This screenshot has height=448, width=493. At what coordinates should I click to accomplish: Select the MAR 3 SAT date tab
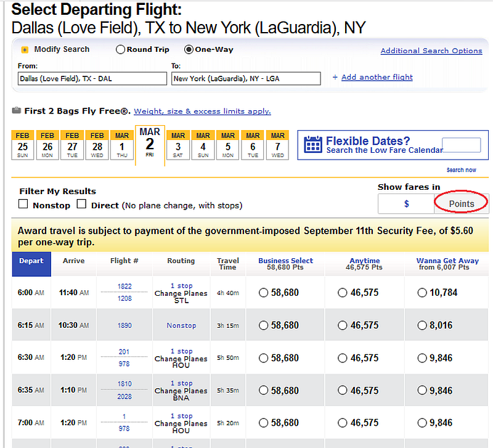click(x=178, y=145)
